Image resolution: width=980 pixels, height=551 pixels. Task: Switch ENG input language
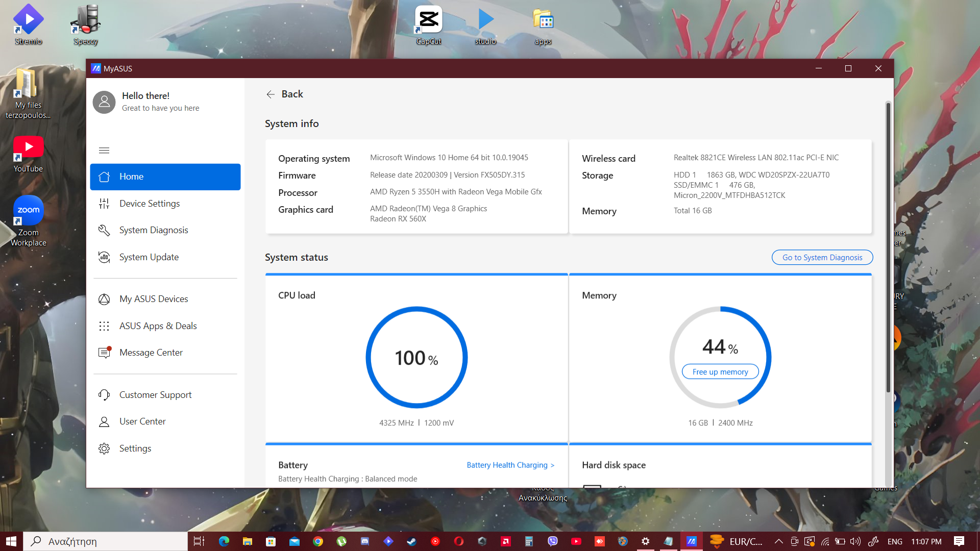click(x=895, y=541)
